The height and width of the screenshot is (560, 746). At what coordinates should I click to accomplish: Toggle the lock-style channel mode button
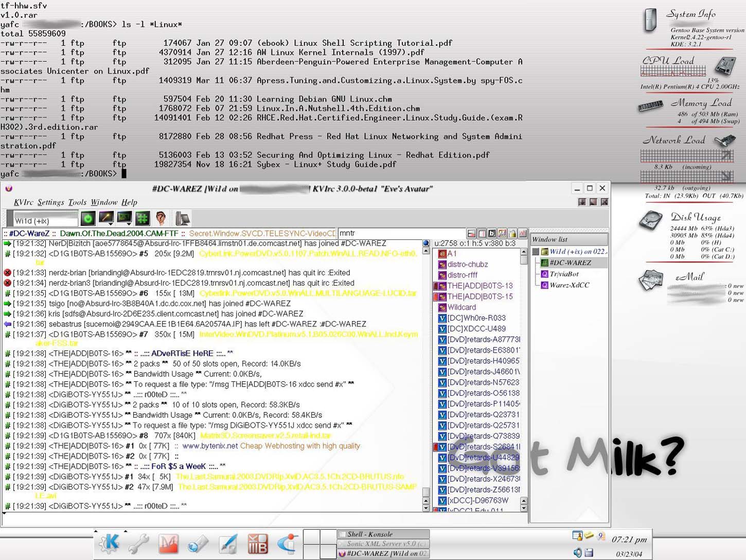[512, 233]
